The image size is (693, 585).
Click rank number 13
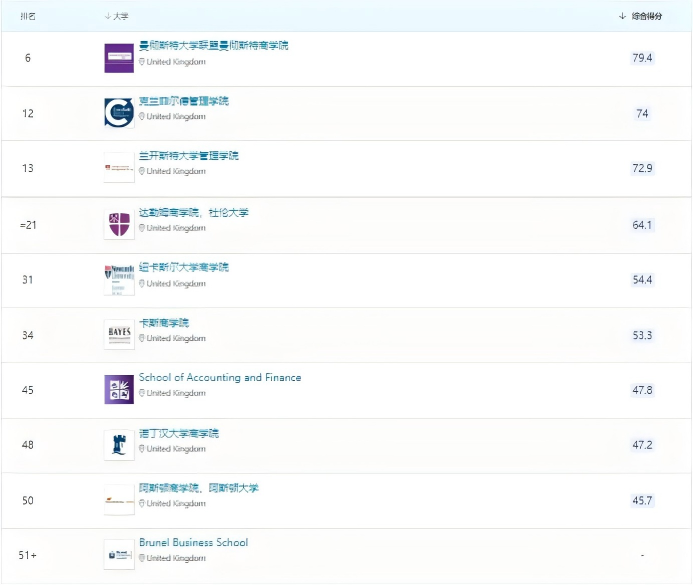click(28, 168)
